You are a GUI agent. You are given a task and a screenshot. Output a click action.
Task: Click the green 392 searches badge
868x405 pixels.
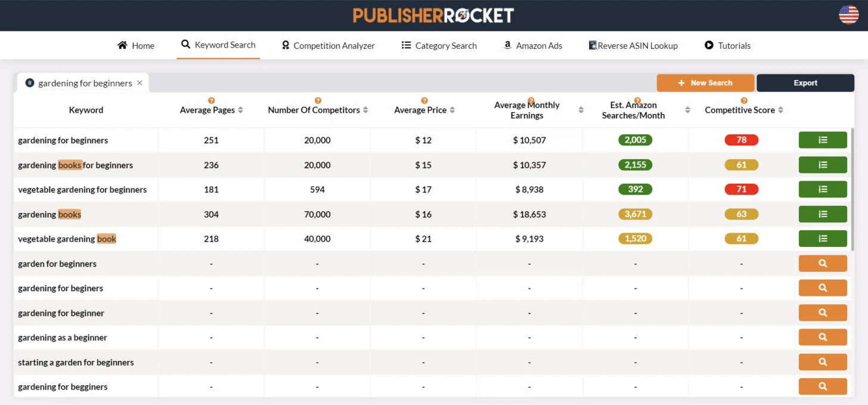pyautogui.click(x=635, y=189)
